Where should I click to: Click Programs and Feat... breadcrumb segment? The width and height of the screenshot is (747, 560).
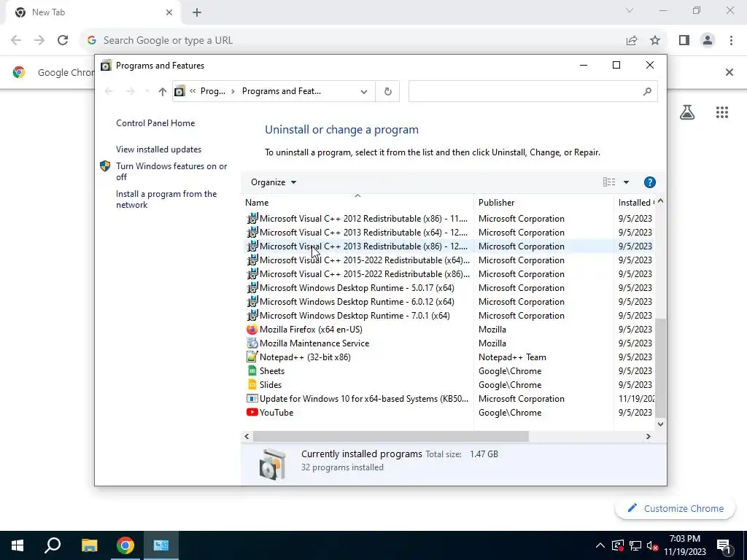[x=281, y=91]
